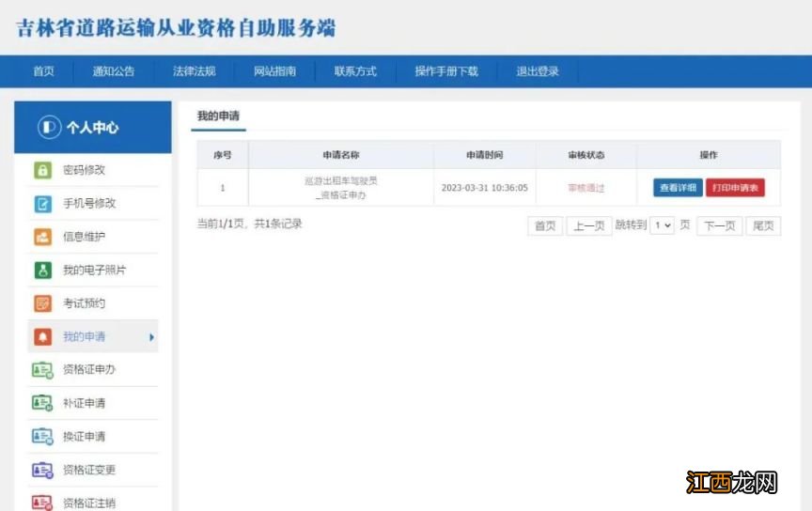Open 联系方式 in the navigation bar
812x511 pixels.
pos(355,71)
